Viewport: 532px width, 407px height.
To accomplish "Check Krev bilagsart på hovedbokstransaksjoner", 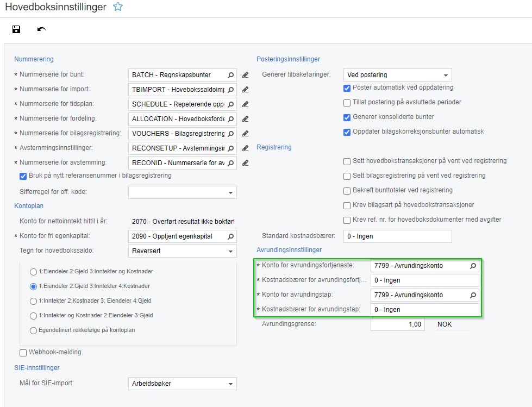I will (347, 205).
